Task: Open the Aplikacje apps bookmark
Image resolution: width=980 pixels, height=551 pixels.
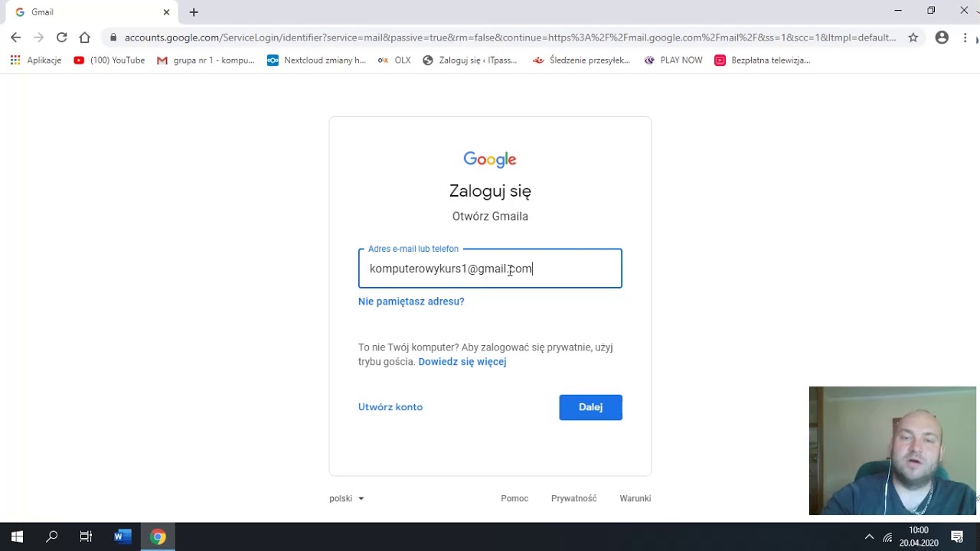Action: (36, 60)
